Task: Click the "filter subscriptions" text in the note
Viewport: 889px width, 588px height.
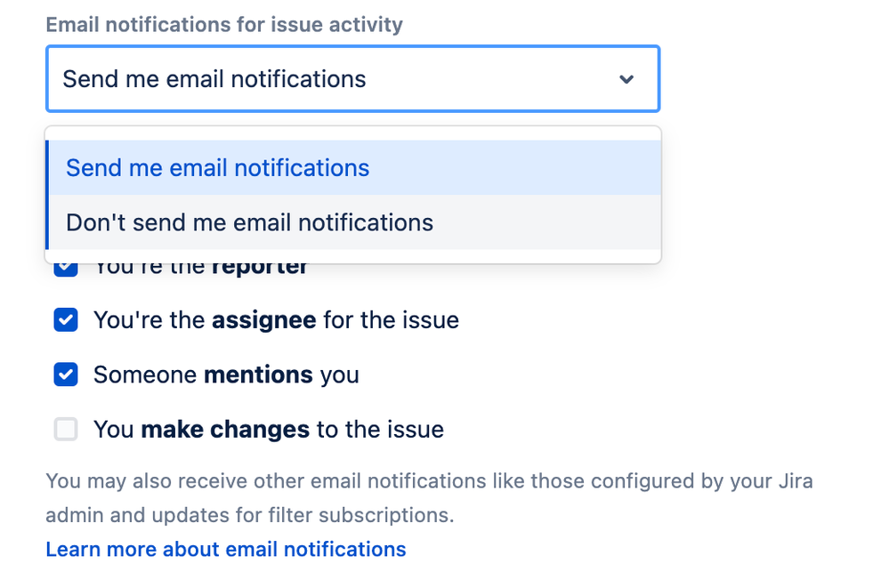Action: [x=373, y=514]
